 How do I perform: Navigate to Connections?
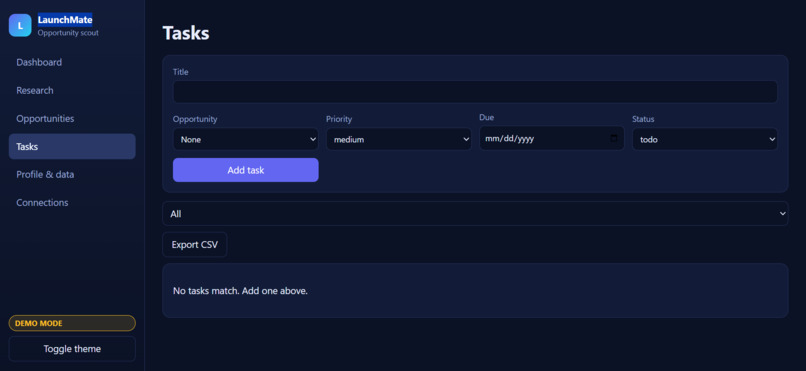(x=72, y=202)
